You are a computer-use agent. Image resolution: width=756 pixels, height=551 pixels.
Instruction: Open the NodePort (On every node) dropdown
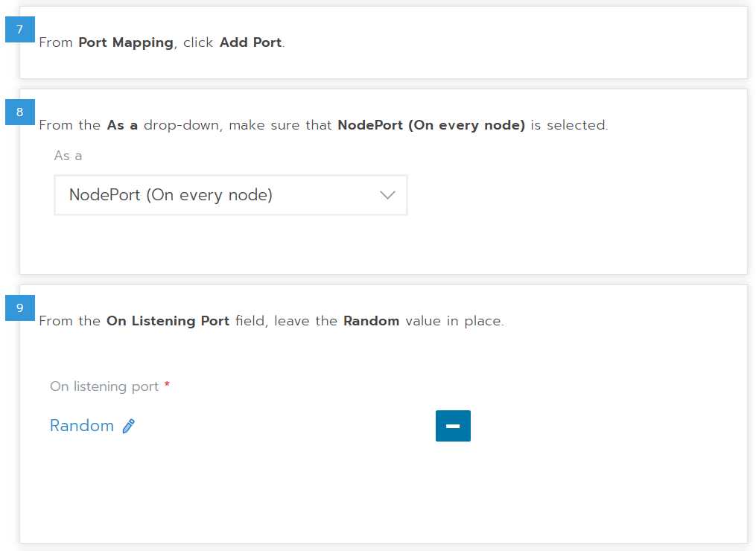[x=230, y=195]
